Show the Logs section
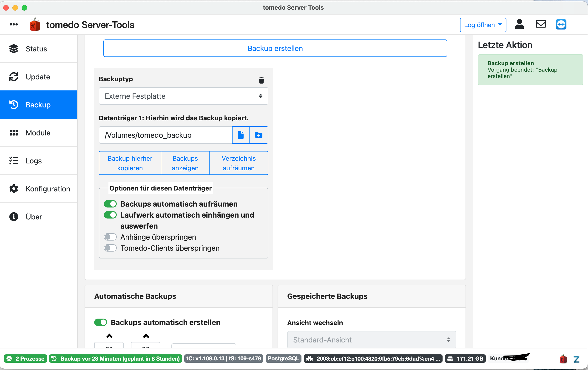588x370 pixels. click(39, 161)
